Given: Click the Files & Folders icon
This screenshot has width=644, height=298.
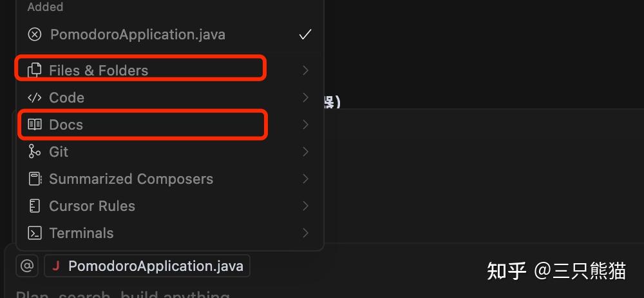Looking at the screenshot, I should (35, 70).
